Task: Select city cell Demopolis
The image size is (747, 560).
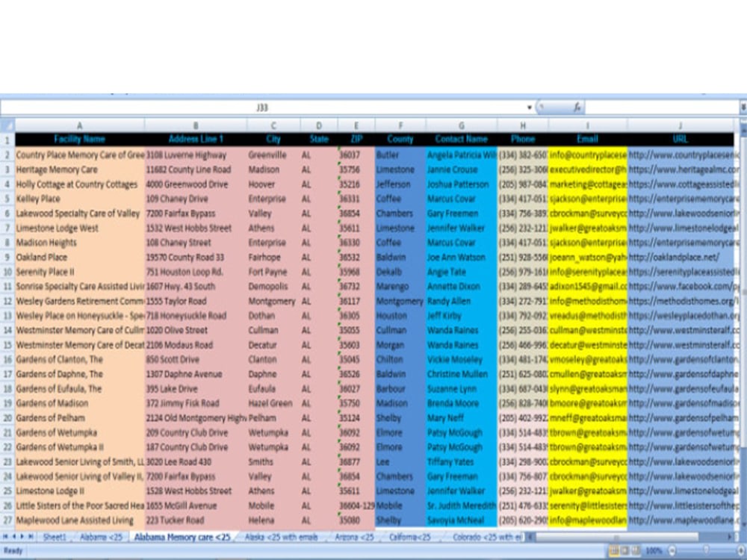Action: 273,287
